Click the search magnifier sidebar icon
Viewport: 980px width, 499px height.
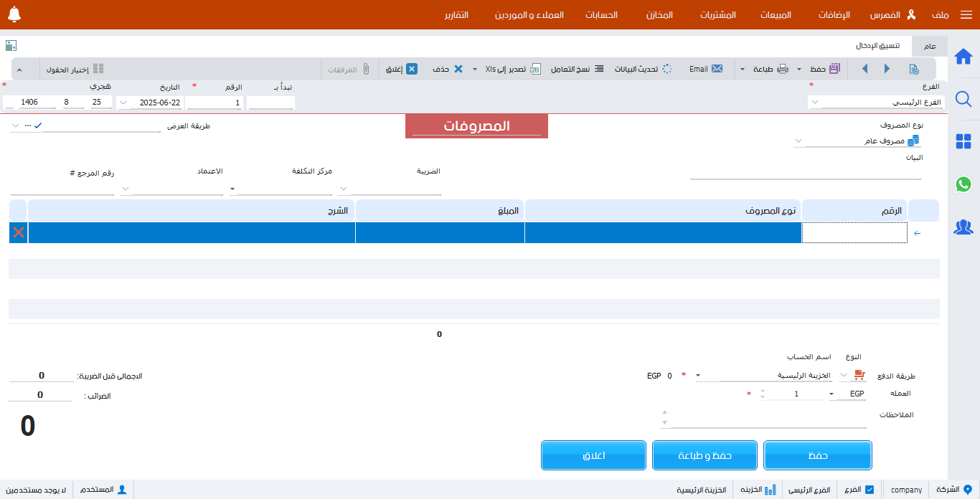963,99
